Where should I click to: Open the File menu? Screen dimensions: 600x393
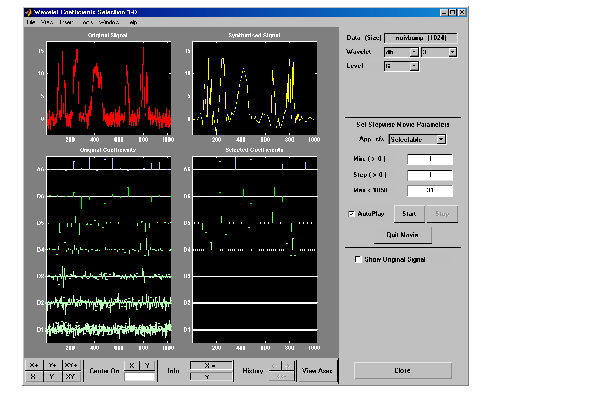coord(31,22)
